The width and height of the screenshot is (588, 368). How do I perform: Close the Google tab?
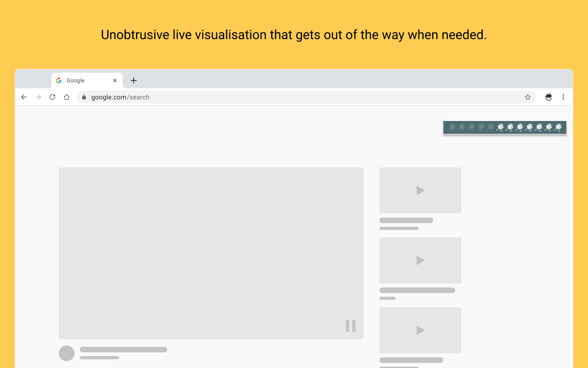click(115, 80)
